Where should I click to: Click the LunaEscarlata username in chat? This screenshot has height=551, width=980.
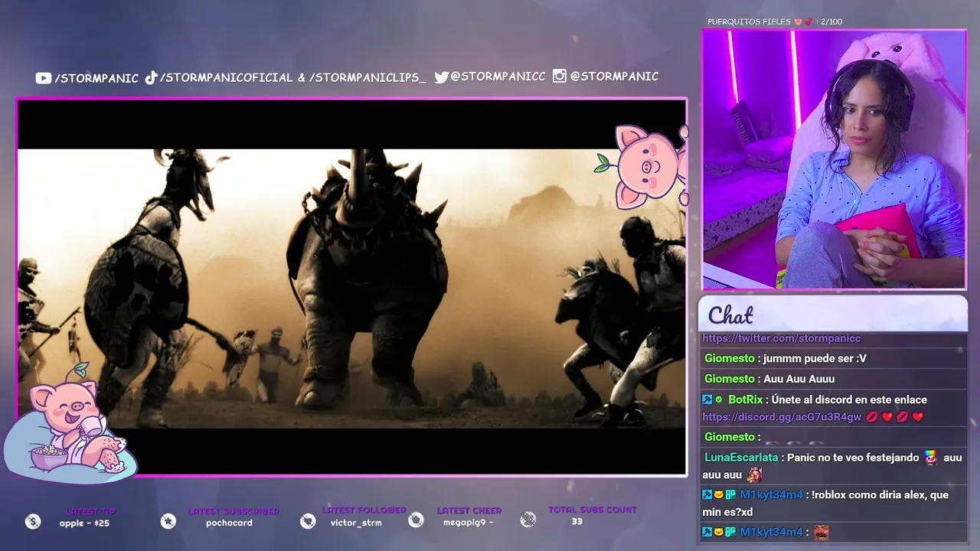point(740,458)
